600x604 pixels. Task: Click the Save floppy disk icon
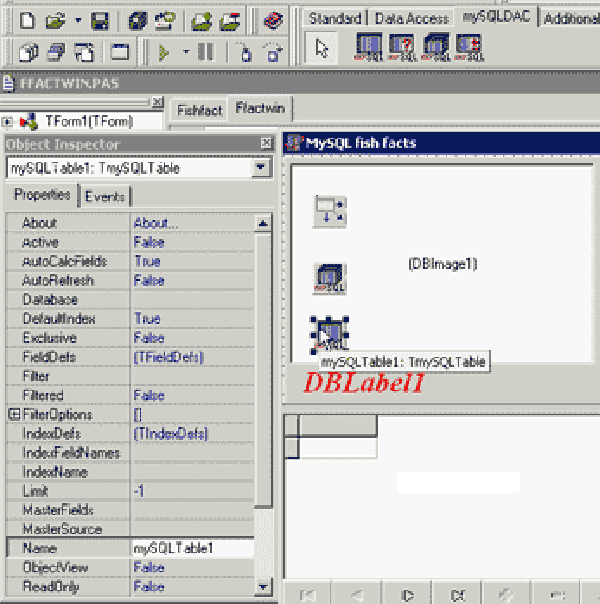100,21
